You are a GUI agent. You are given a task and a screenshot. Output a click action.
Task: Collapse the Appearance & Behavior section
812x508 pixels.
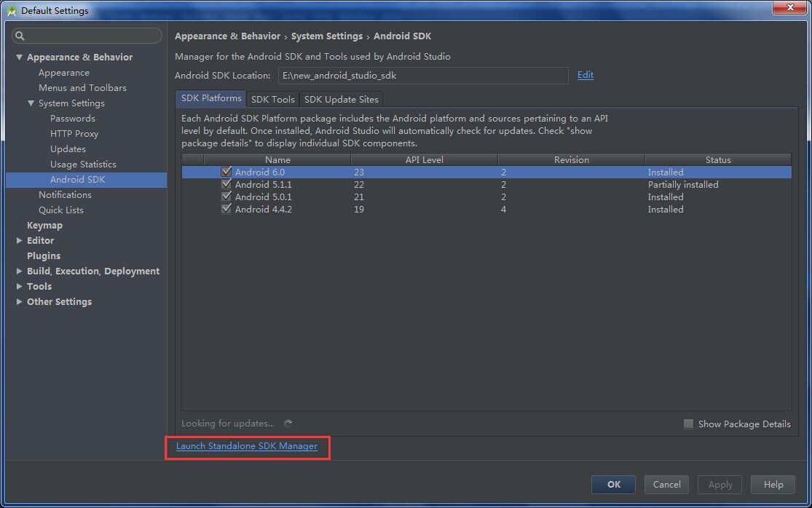pos(19,57)
